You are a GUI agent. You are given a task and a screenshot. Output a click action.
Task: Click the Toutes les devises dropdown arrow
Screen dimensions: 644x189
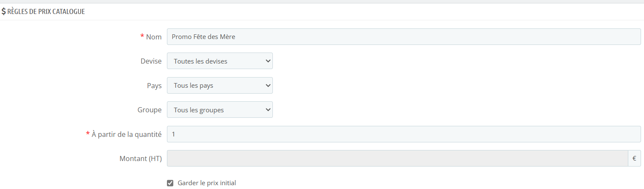click(x=267, y=61)
